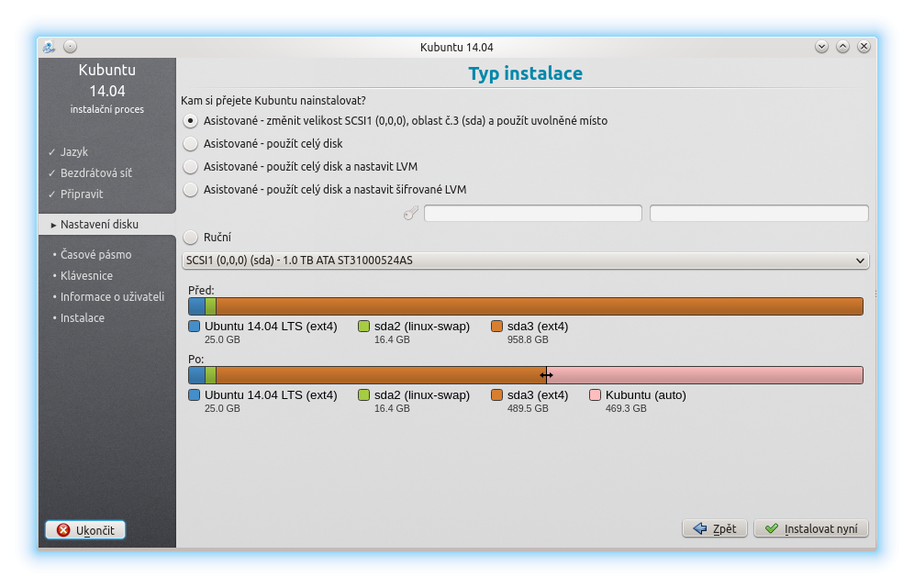The height and width of the screenshot is (588, 914).
Task: Click the blue Ubuntu swatch in Po legend
Action: 195,395
